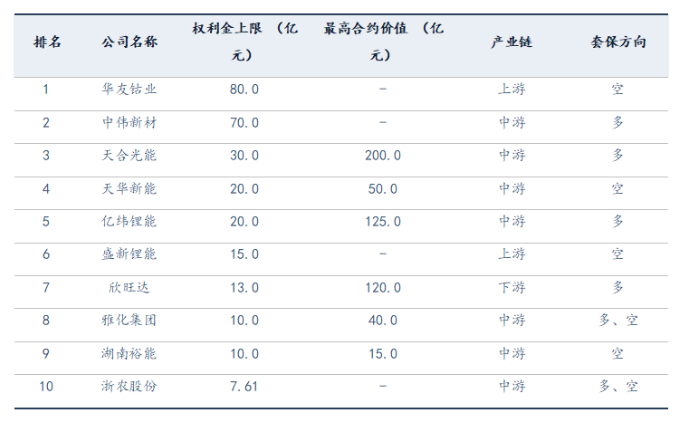The height and width of the screenshot is (421, 689).
Task: Click the 15.0 premium value for 盛新锂能
Action: click(x=244, y=254)
